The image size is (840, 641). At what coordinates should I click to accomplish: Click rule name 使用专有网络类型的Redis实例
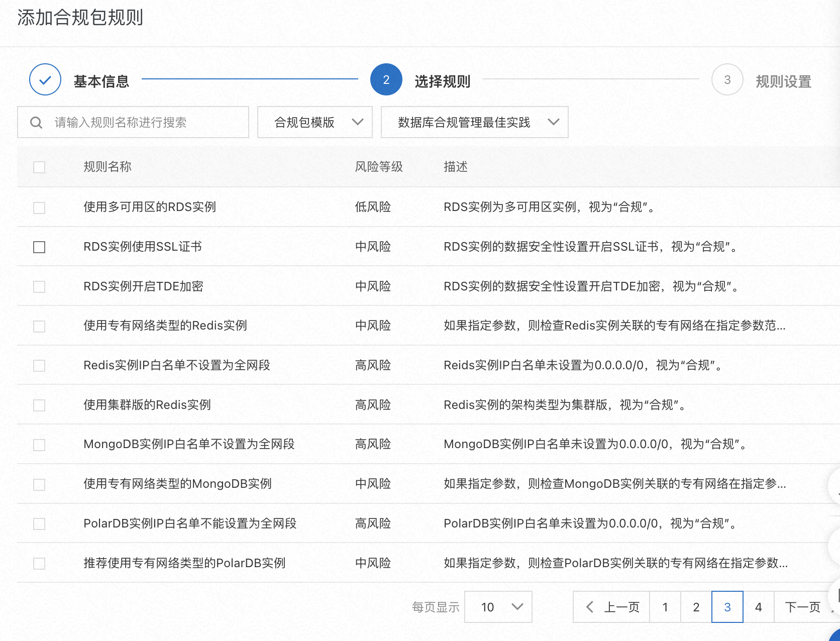tap(165, 326)
